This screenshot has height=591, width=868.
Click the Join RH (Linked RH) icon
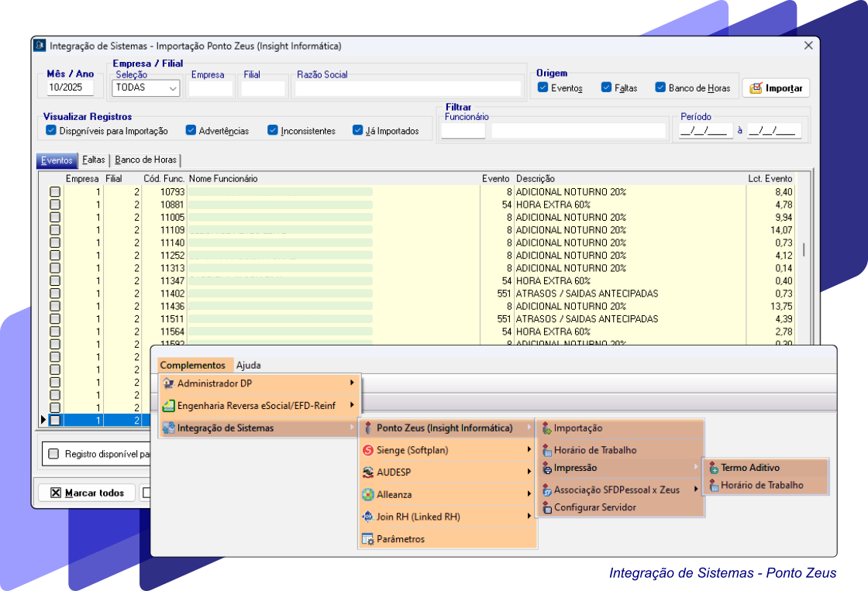[368, 517]
